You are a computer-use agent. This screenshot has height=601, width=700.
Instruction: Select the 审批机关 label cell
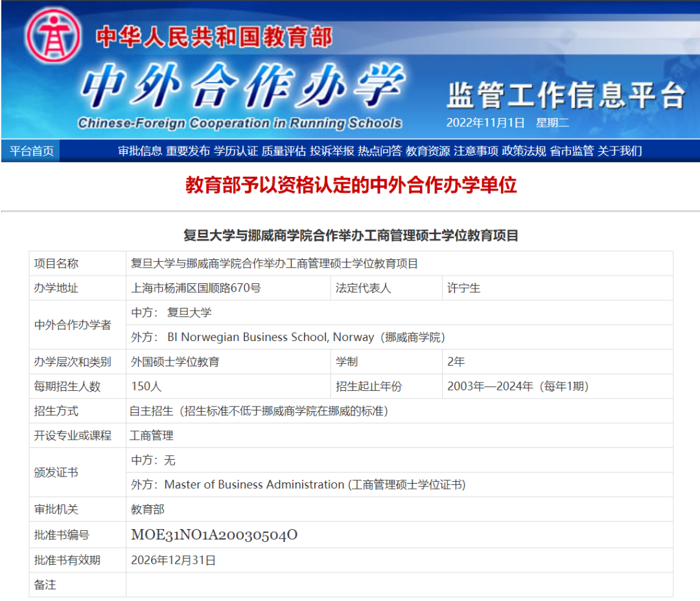click(78, 510)
